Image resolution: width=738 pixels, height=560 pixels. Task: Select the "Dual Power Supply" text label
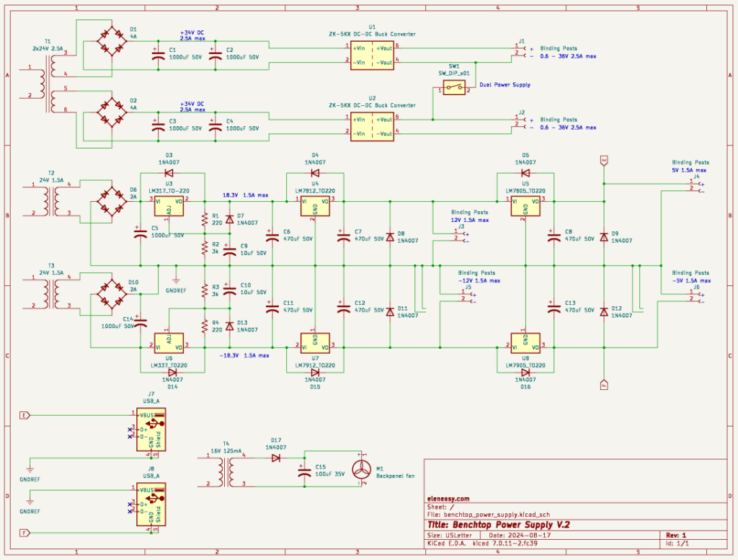click(504, 85)
